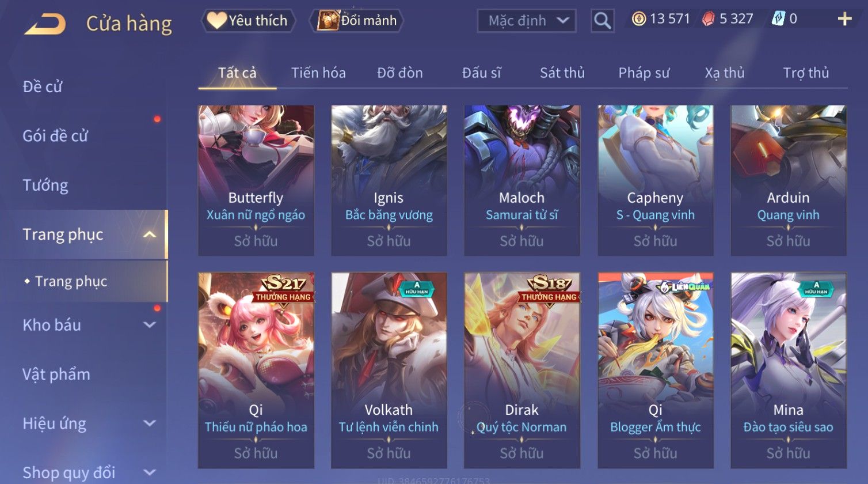This screenshot has width=868, height=484.
Task: Click the blue voucher currency icon
Action: coord(778,19)
